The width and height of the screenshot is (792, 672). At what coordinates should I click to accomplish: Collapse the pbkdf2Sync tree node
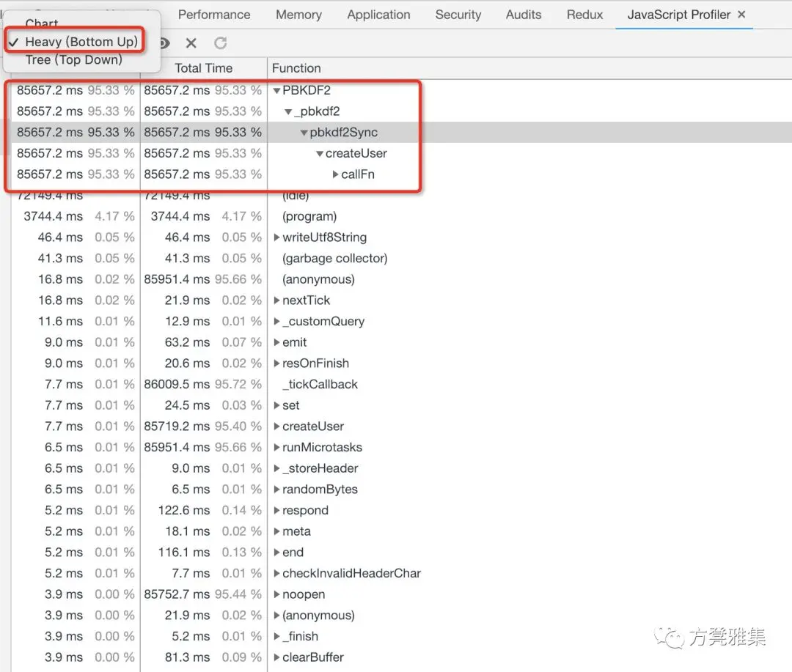(x=304, y=133)
